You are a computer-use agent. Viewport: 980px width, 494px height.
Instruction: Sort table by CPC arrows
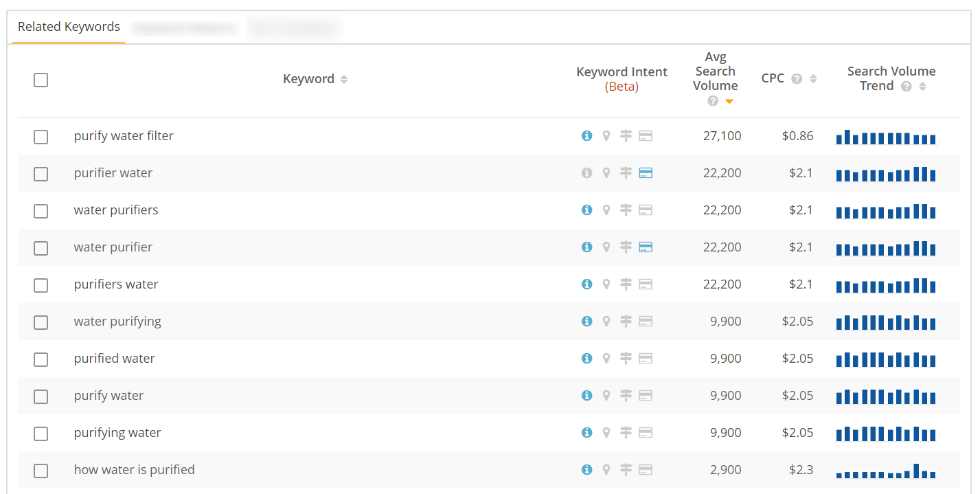[813, 79]
